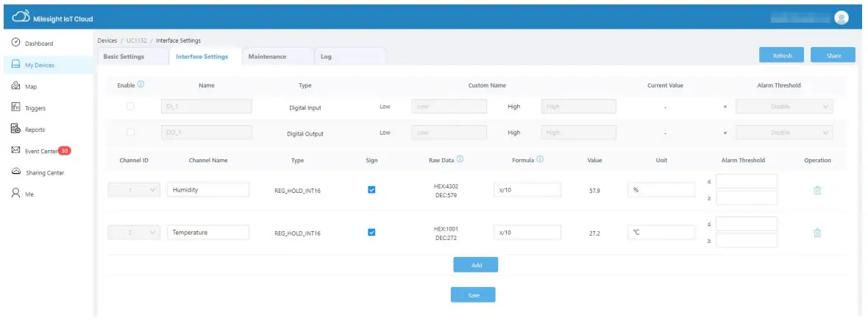Click the Humidity formula x/10 field
Image resolution: width=868 pixels, height=335 pixels.
click(527, 189)
